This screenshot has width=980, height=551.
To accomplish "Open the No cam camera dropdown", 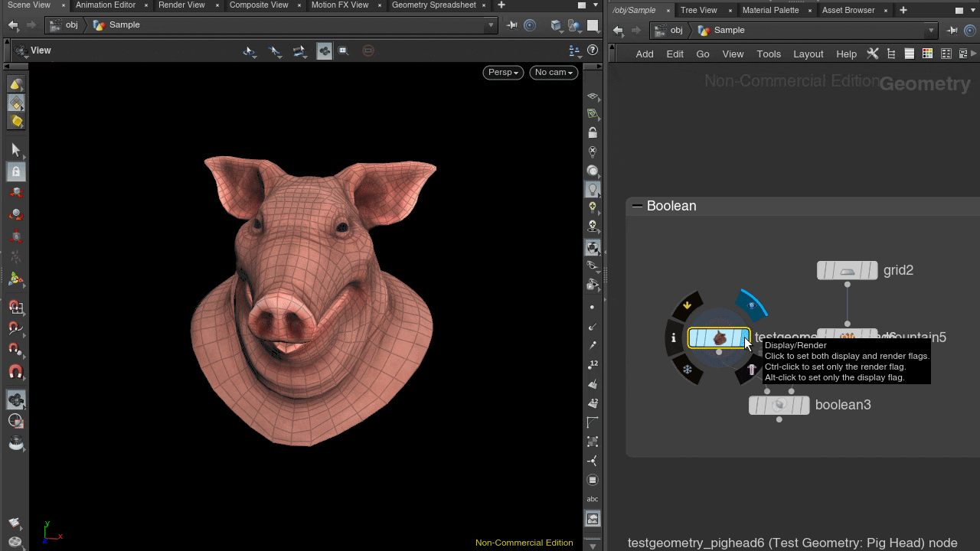I will [554, 72].
